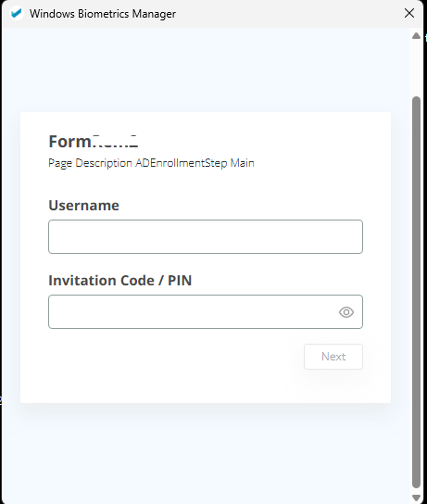This screenshot has height=504, width=427.
Task: Click the Next button
Action: (x=333, y=357)
